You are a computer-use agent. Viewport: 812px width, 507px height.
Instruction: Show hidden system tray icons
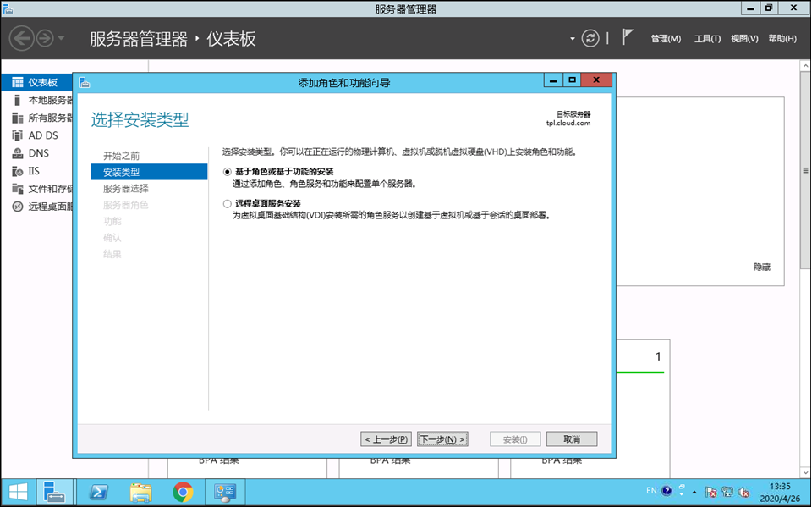pyautogui.click(x=694, y=492)
